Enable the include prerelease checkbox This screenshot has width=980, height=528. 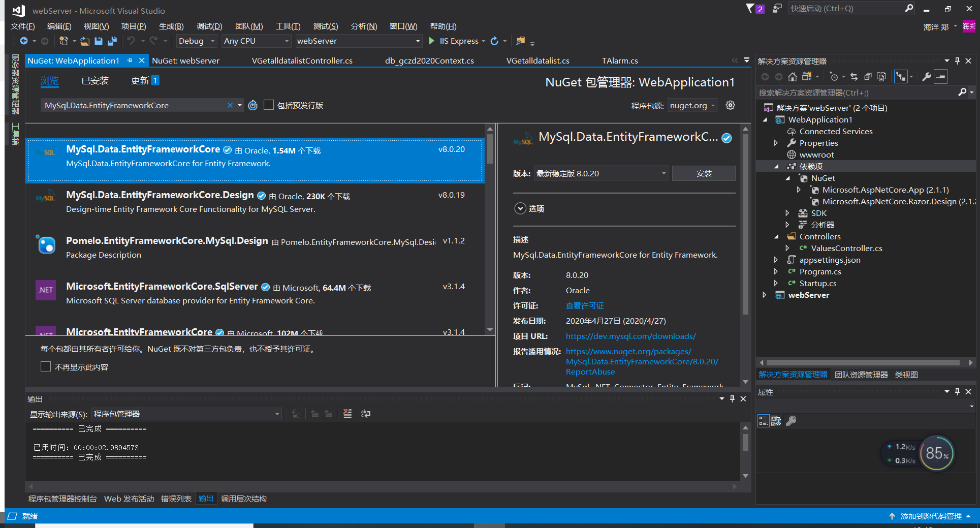pyautogui.click(x=269, y=105)
